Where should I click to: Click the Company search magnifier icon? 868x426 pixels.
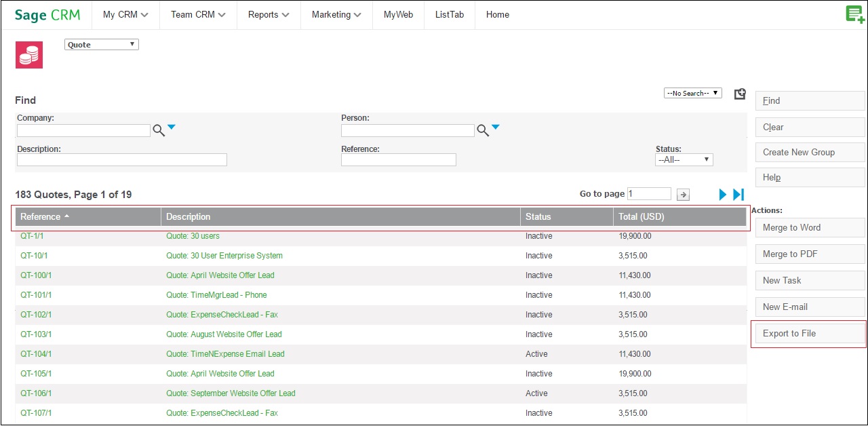pos(159,130)
